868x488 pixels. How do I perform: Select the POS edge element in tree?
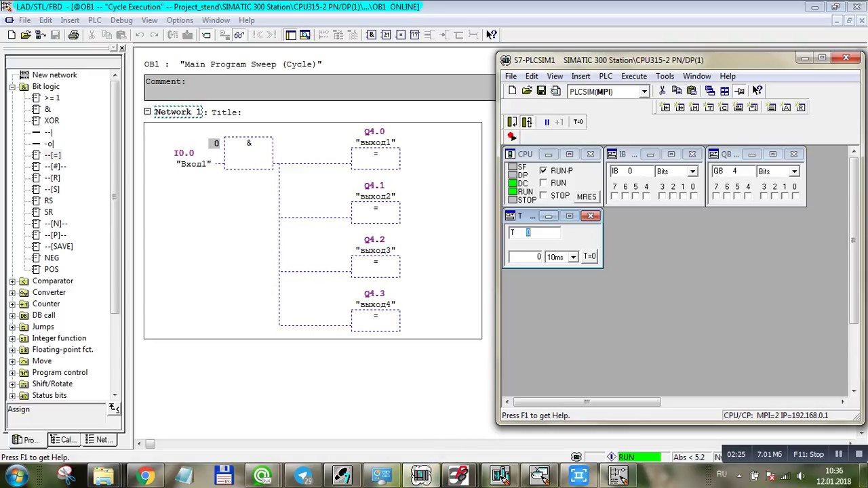pos(52,269)
